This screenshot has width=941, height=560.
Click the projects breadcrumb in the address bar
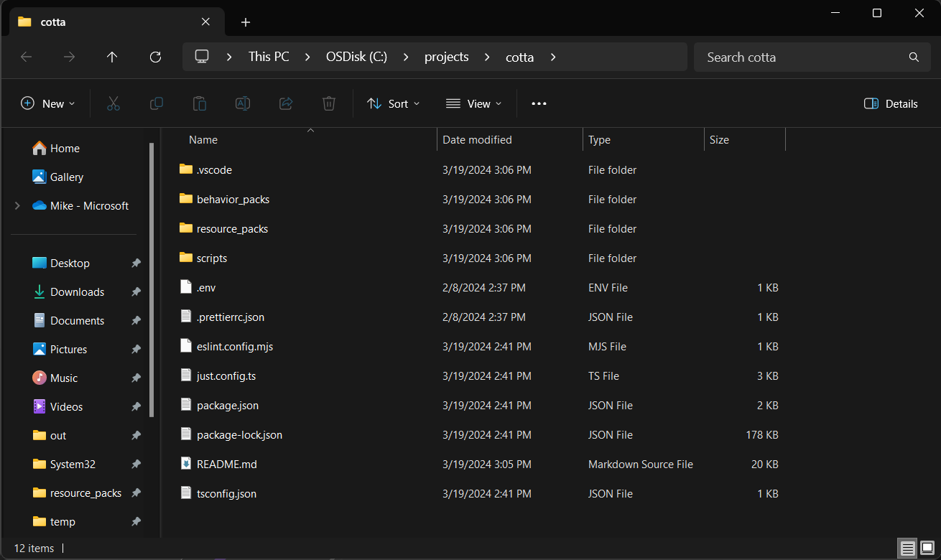446,57
